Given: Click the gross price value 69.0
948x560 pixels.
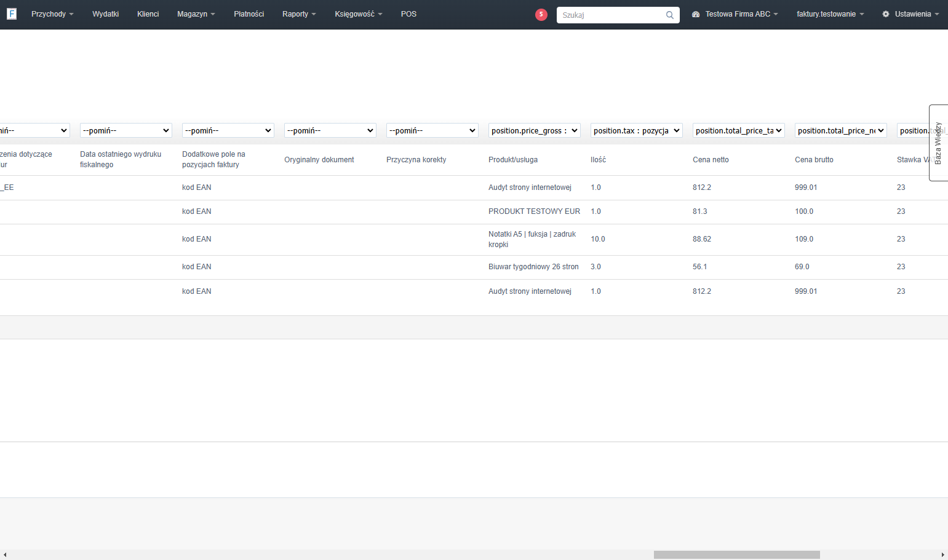Looking at the screenshot, I should click(x=802, y=267).
